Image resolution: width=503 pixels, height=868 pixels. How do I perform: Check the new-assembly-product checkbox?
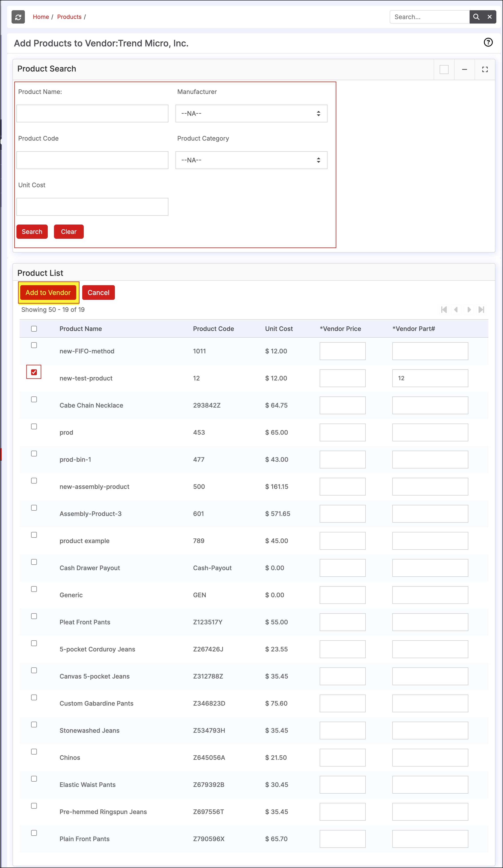point(34,481)
